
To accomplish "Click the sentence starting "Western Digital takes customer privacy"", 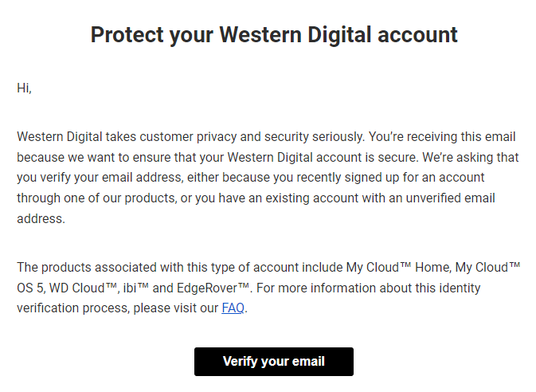I will pyautogui.click(x=191, y=137).
